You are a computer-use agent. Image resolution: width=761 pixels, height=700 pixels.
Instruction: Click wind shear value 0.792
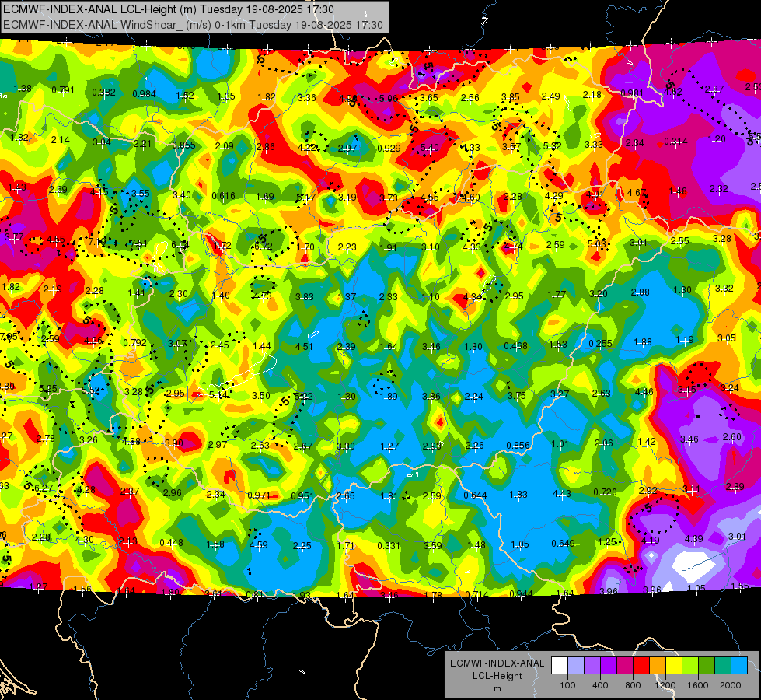134,342
